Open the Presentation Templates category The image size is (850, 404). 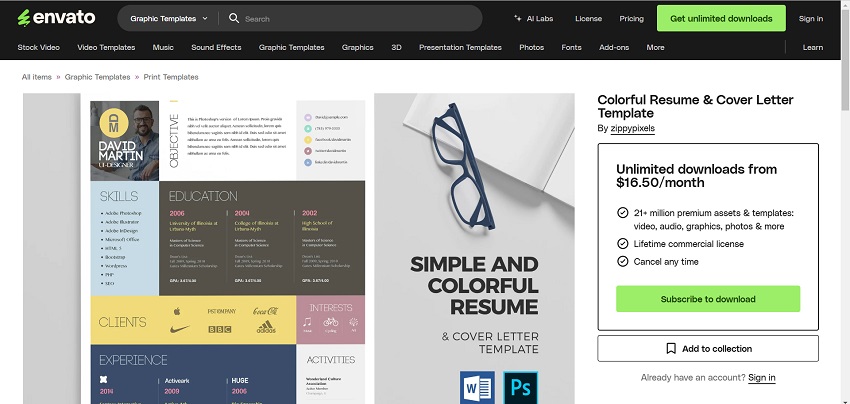[460, 47]
